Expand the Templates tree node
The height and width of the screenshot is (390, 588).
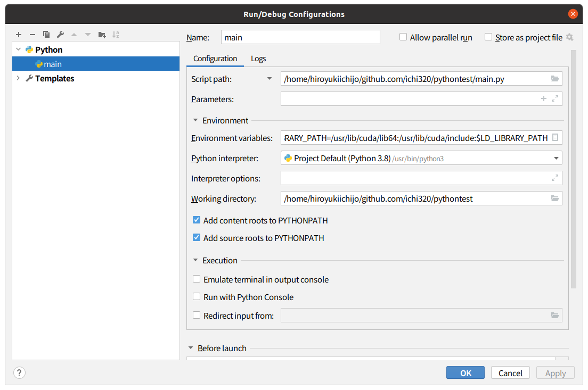point(18,78)
